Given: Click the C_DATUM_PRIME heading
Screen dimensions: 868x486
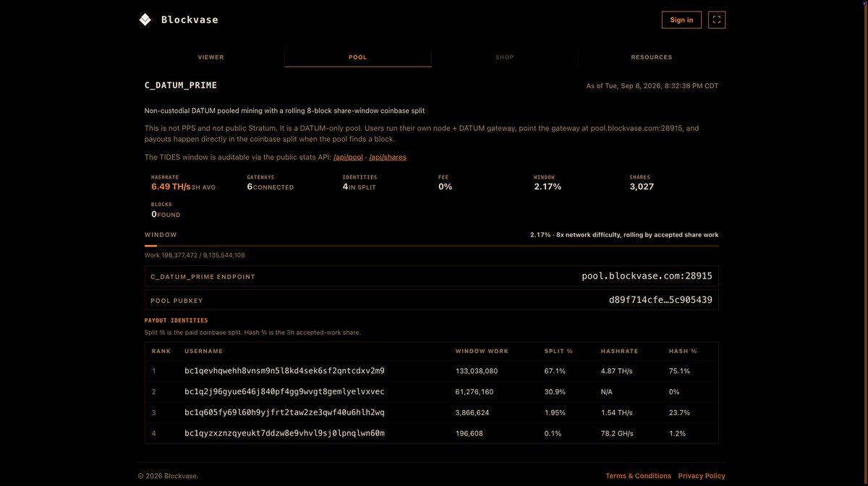Looking at the screenshot, I should pyautogui.click(x=181, y=85).
